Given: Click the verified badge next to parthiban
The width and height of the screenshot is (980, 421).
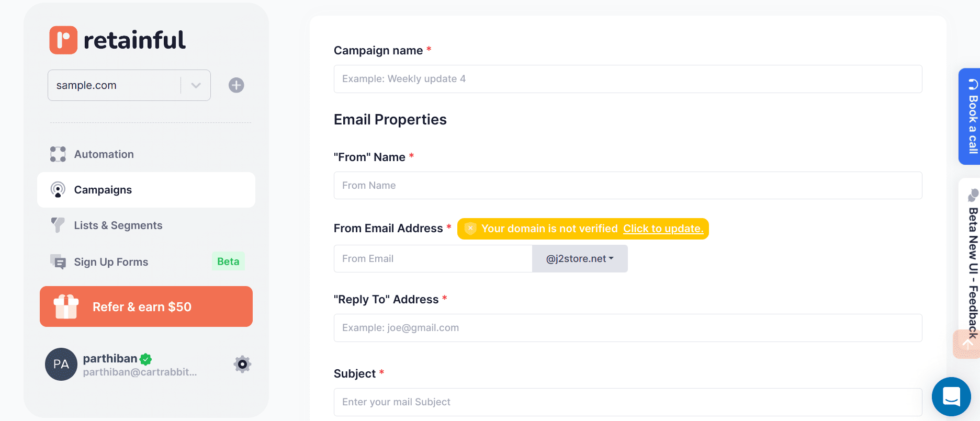Looking at the screenshot, I should pos(146,358).
